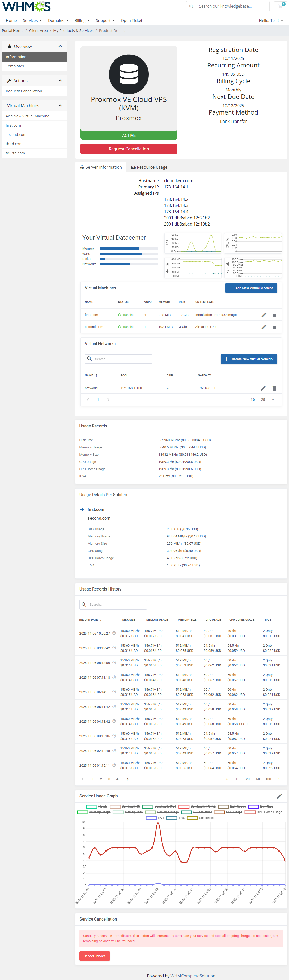Click the vCPU usage progress bar
This screenshot has width=289, height=980.
[x=129, y=254]
